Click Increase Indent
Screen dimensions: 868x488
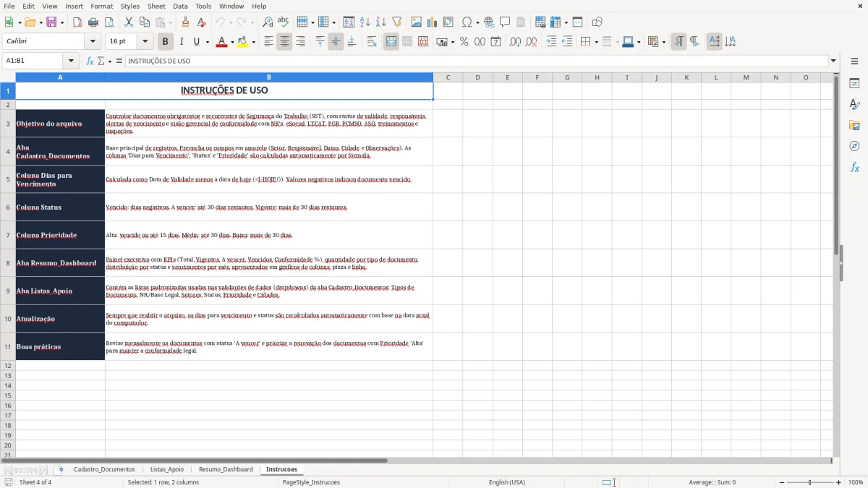[x=551, y=42]
